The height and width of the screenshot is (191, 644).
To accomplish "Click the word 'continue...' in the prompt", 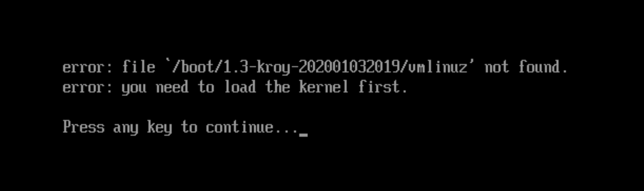I will pyautogui.click(x=252, y=127).
